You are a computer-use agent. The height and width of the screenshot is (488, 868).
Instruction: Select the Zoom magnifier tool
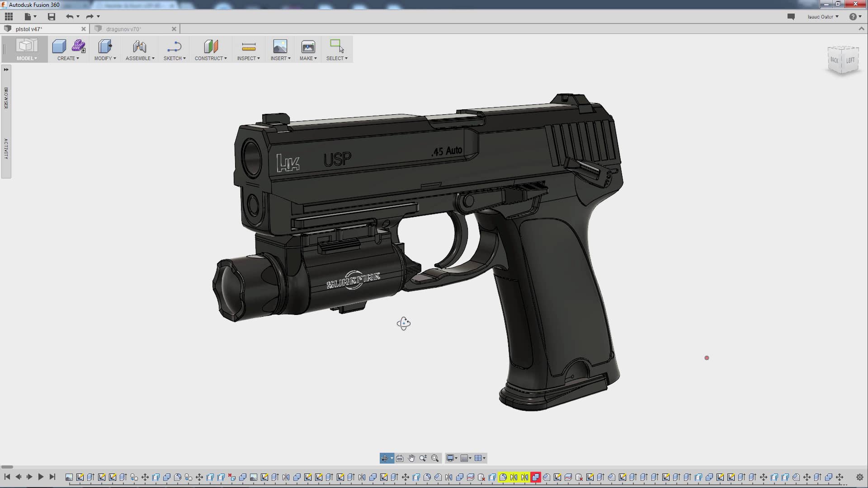tap(423, 458)
